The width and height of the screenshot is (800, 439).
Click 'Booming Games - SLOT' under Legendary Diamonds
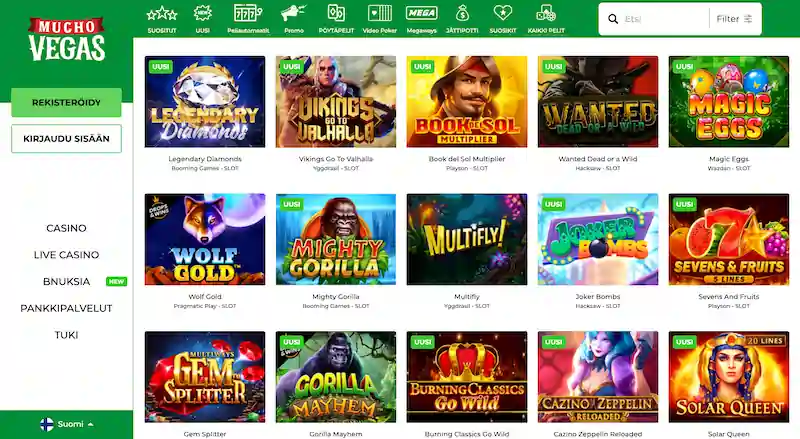pos(205,168)
